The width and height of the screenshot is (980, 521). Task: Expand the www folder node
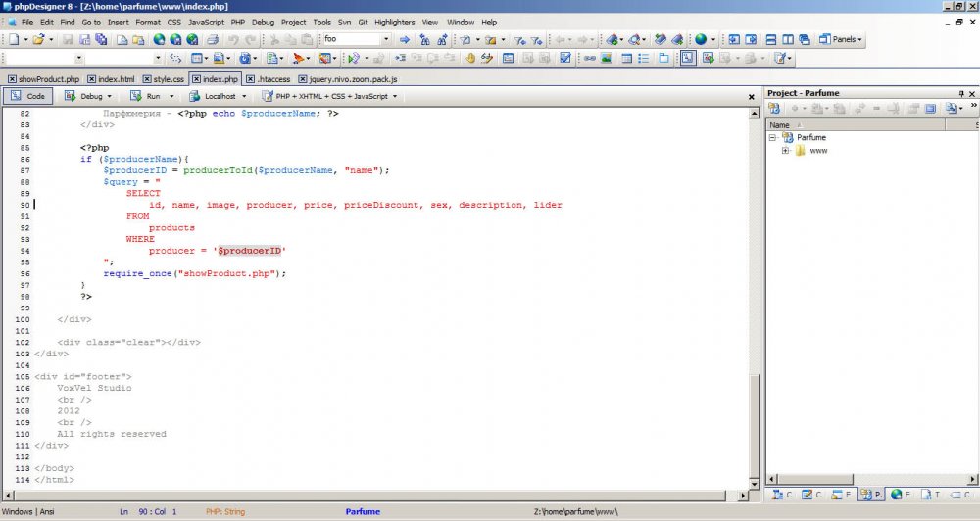(786, 151)
